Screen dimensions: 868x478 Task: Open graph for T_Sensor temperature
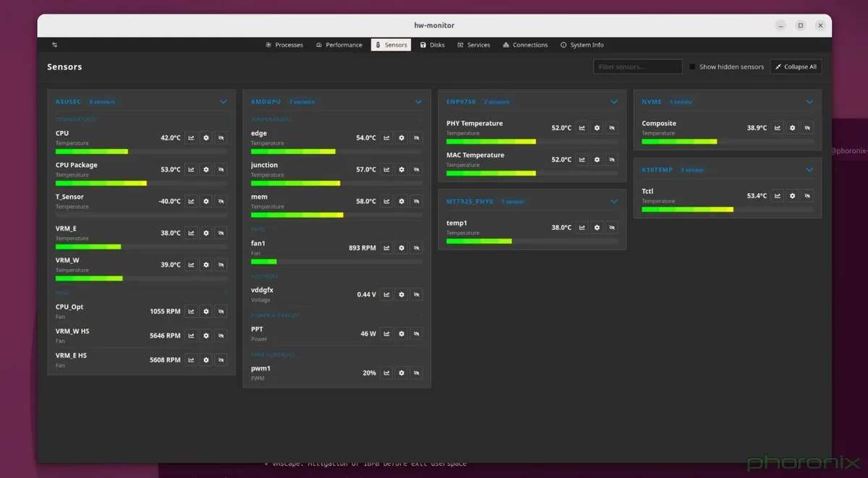click(191, 201)
